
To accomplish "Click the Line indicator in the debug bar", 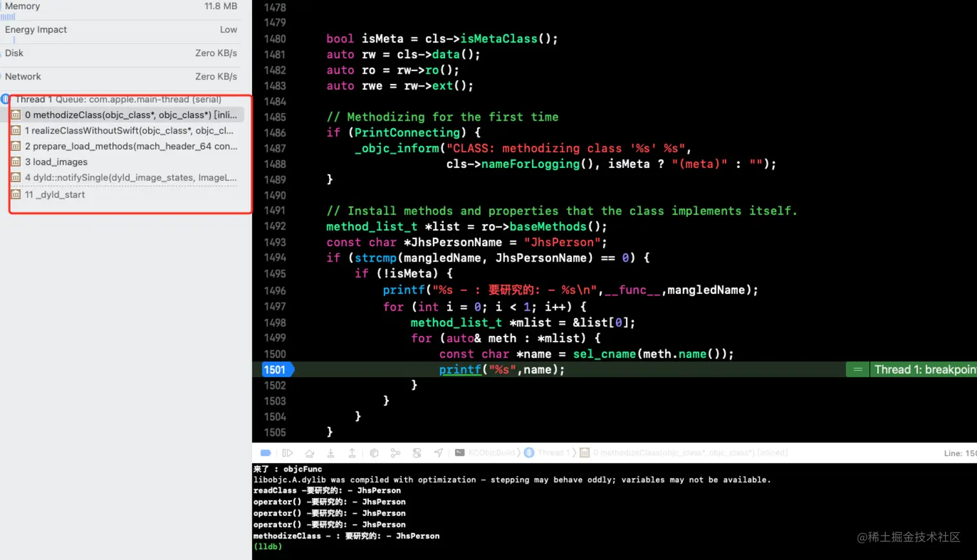I will tap(960, 453).
